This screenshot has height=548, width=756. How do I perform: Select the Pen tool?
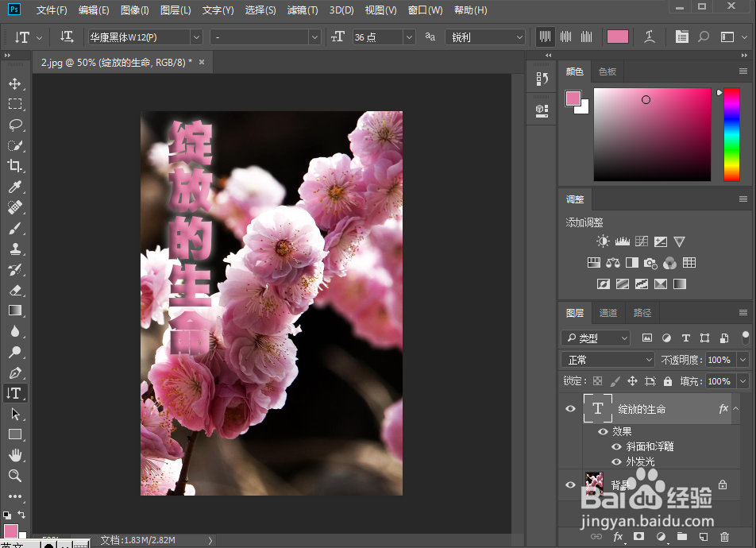coord(15,373)
